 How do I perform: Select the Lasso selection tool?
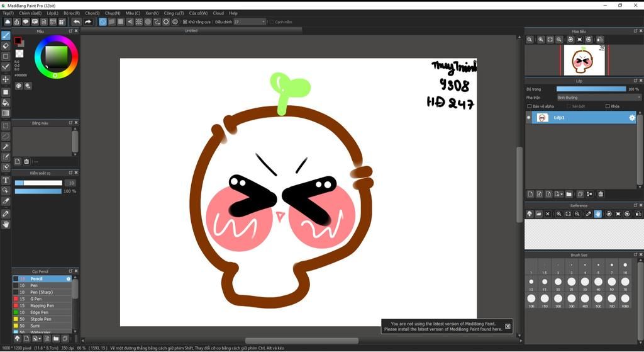[x=6, y=136]
